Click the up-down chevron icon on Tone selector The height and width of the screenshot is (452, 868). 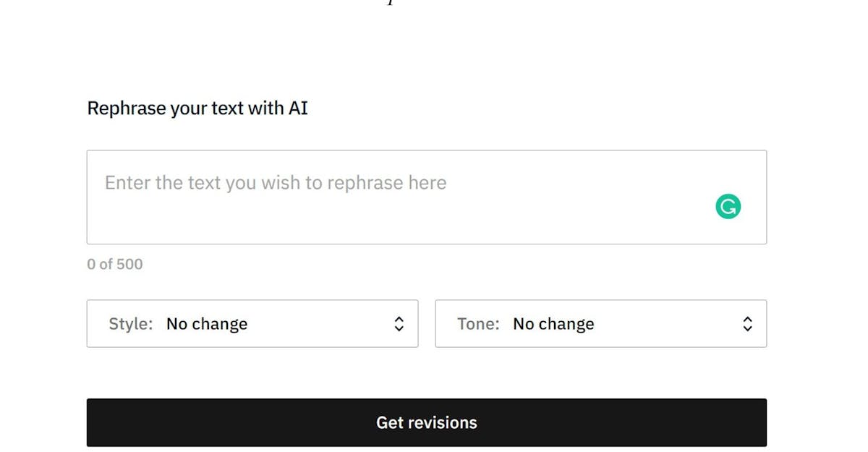(747, 324)
